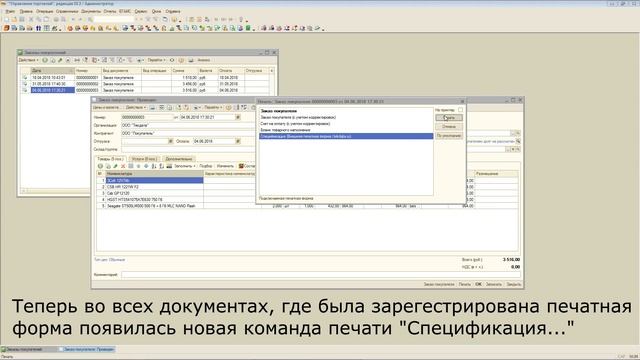
Task: Select 'Seagate ST500LM000' row in goods table
Action: [154, 206]
